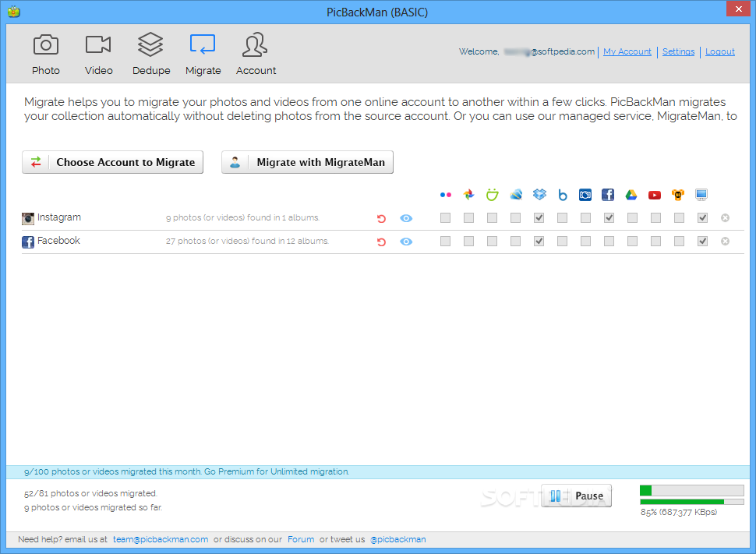The width and height of the screenshot is (756, 554).
Task: Click Choose Account to Migrate button
Action: (x=113, y=162)
